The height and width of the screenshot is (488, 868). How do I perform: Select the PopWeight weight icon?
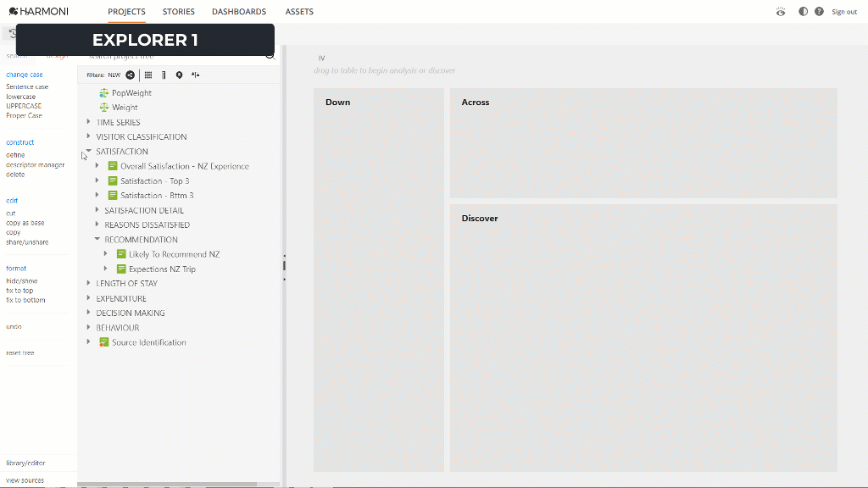tap(104, 93)
